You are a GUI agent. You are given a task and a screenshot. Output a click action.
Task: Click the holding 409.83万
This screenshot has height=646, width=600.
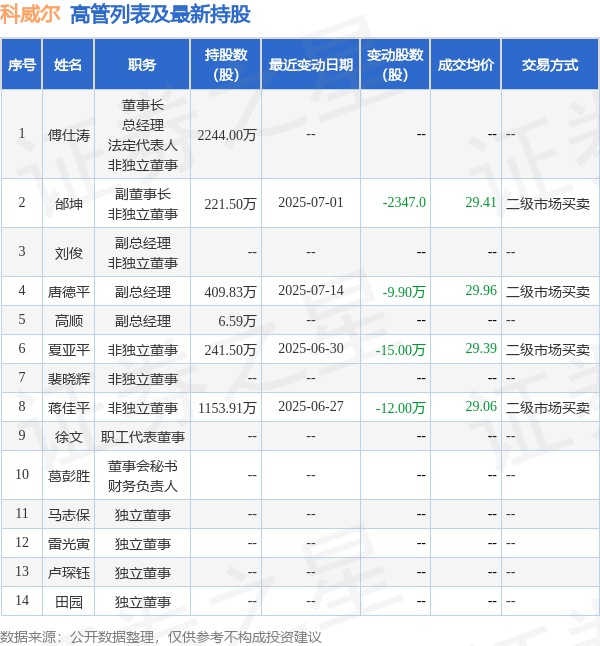(230, 292)
